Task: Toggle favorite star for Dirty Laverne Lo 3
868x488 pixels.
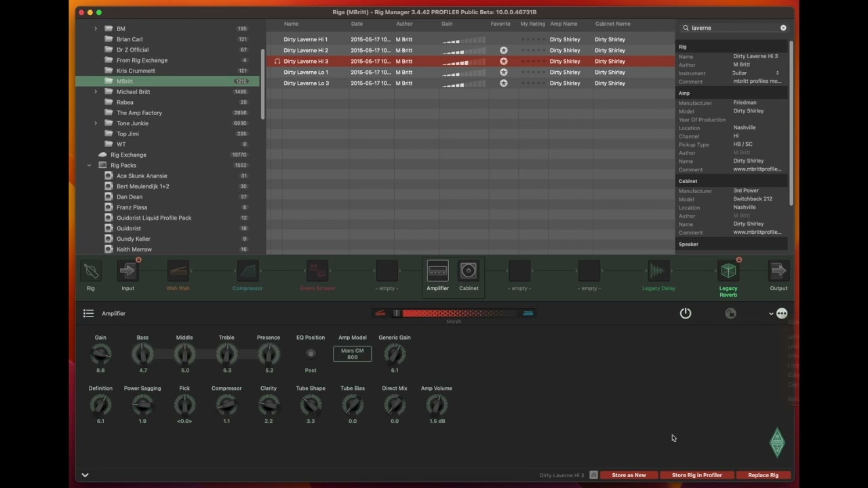Action: pyautogui.click(x=503, y=83)
